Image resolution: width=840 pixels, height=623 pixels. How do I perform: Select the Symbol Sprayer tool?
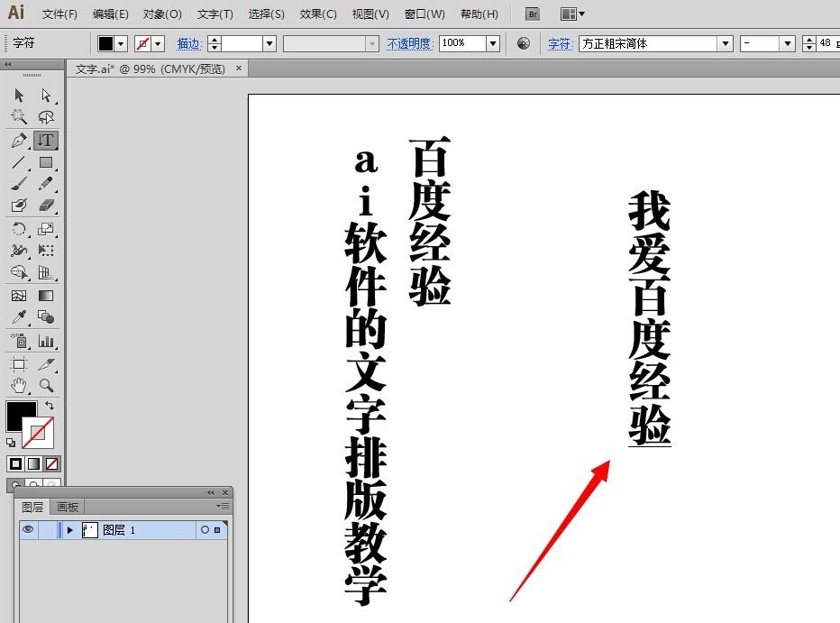coord(19,341)
